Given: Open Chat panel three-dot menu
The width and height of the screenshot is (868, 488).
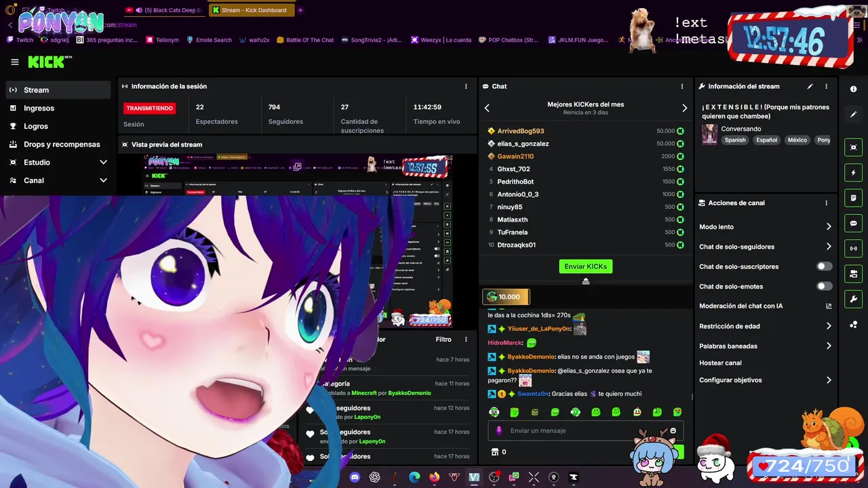Looking at the screenshot, I should (x=682, y=86).
